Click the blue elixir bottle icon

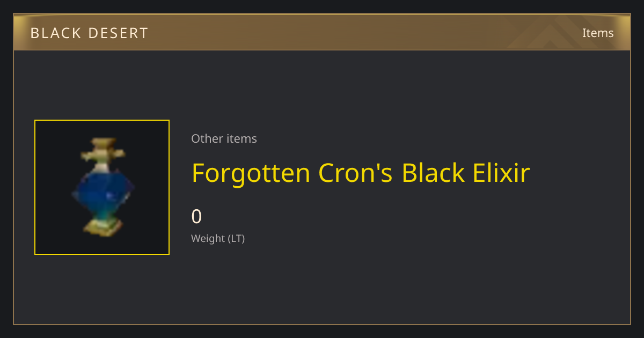click(x=103, y=187)
